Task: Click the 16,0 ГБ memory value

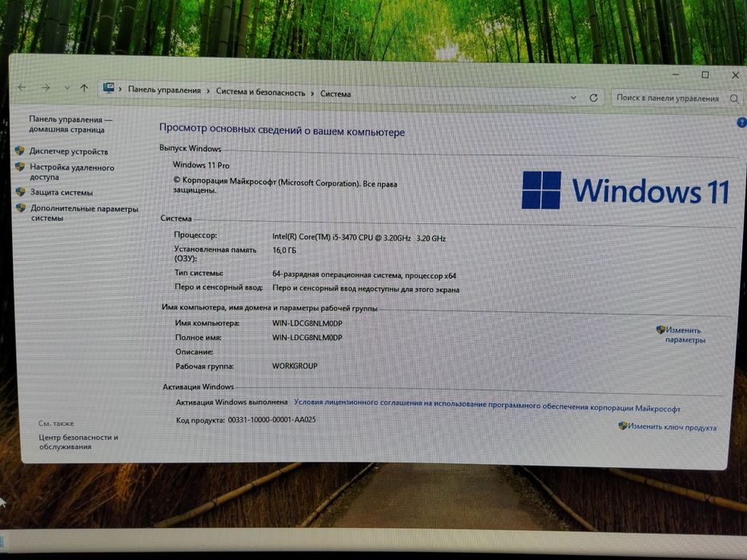Action: click(284, 250)
